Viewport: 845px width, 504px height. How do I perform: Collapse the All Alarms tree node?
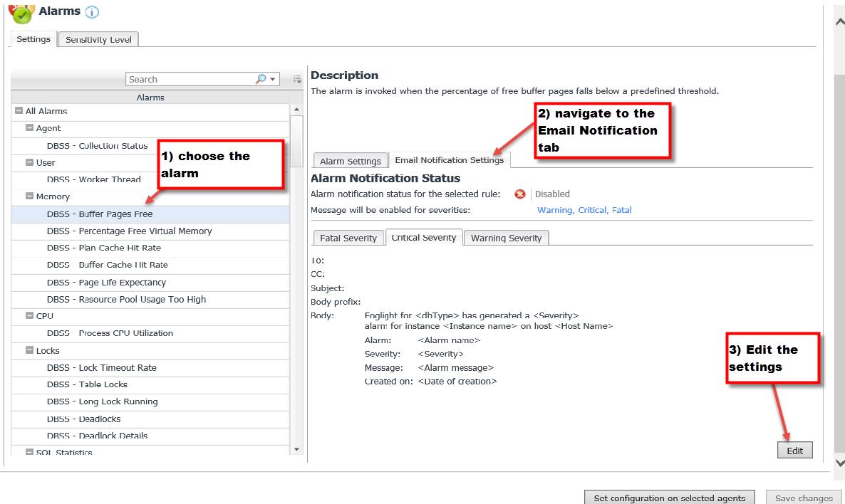pyautogui.click(x=19, y=111)
